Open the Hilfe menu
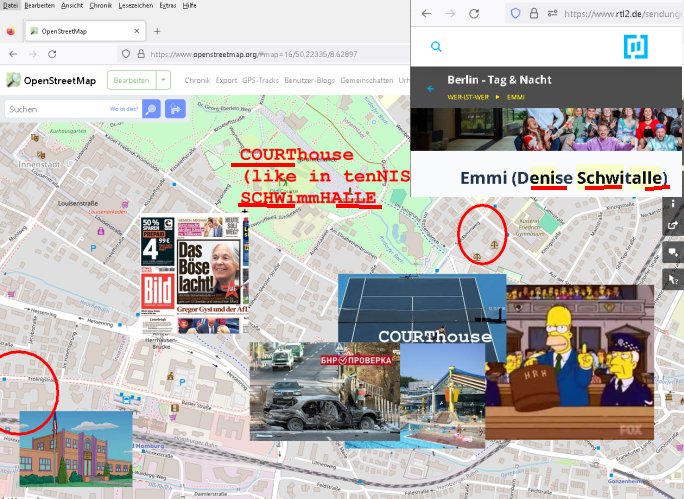 (x=189, y=5)
